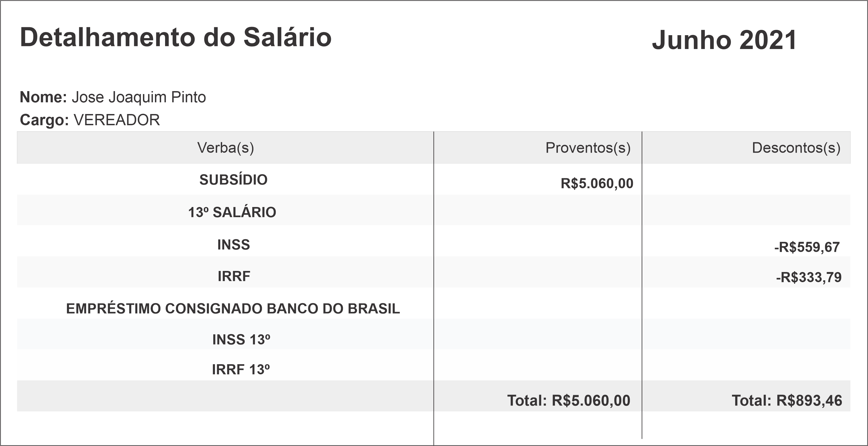This screenshot has height=446, width=868.
Task: Click the plain INSS row label
Action: 234,245
